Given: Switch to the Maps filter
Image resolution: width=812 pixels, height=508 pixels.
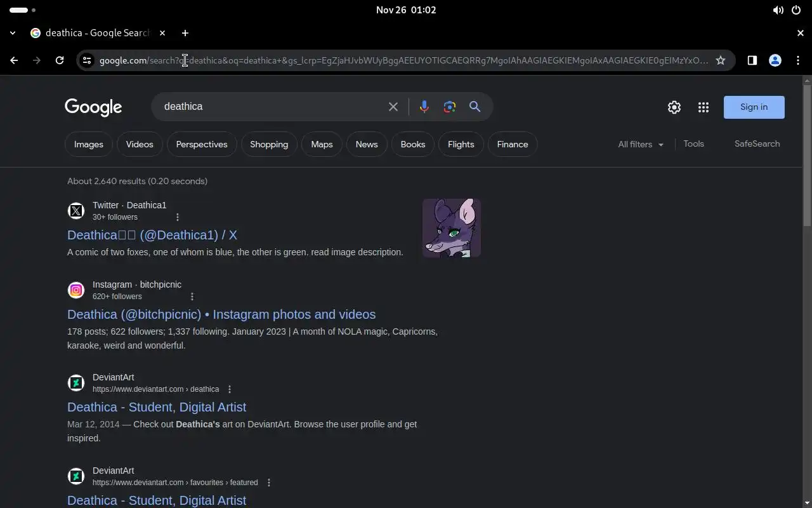Looking at the screenshot, I should [x=322, y=144].
